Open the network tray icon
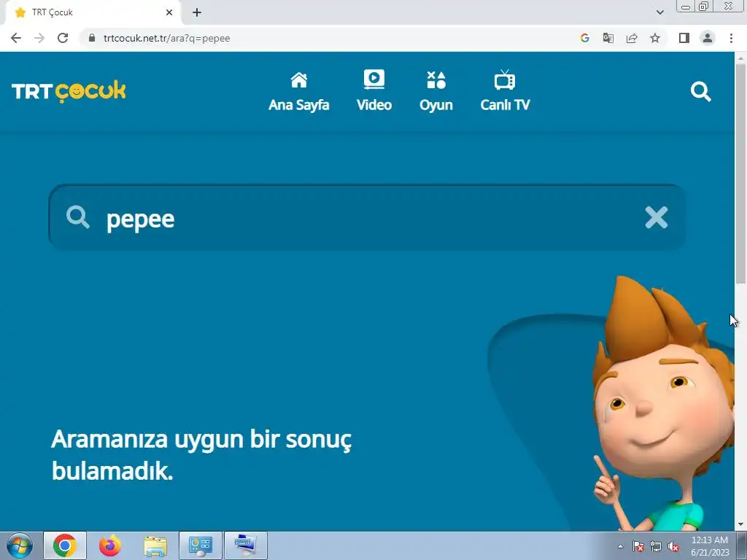The width and height of the screenshot is (747, 560). click(x=656, y=546)
